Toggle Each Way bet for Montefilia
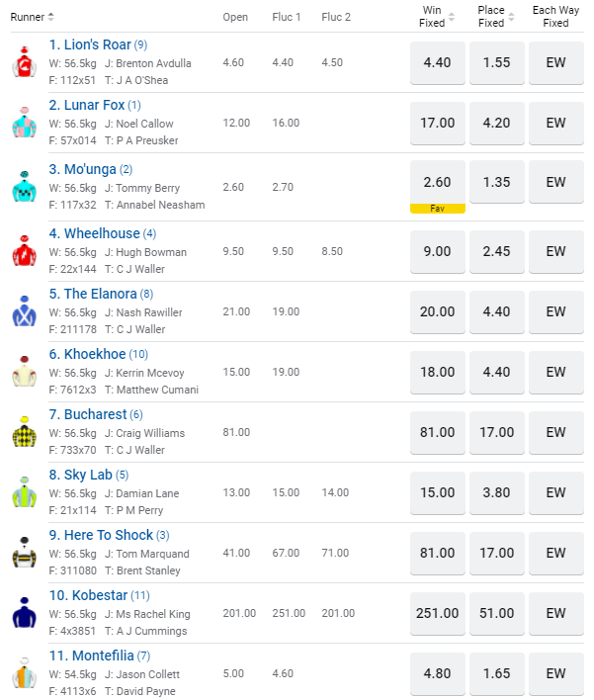This screenshot has width=594, height=700. [x=555, y=673]
